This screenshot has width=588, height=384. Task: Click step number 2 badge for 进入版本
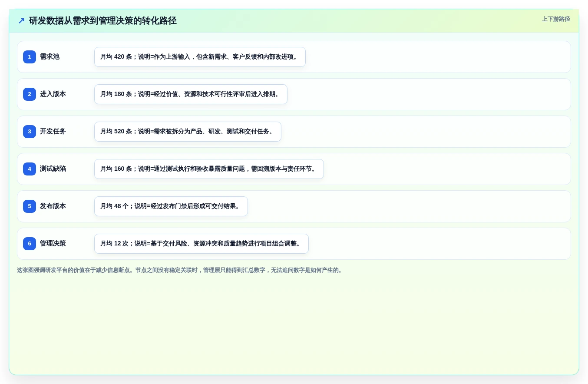pos(30,94)
